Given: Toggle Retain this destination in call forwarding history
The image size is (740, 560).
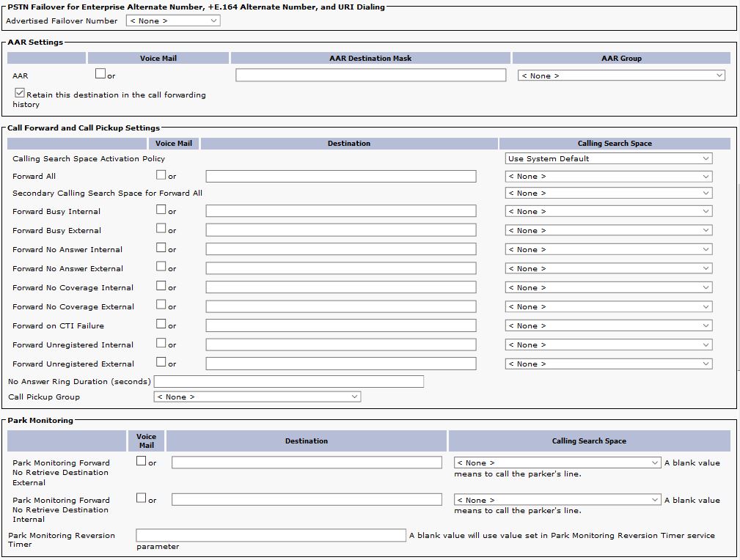Looking at the screenshot, I should (x=20, y=94).
